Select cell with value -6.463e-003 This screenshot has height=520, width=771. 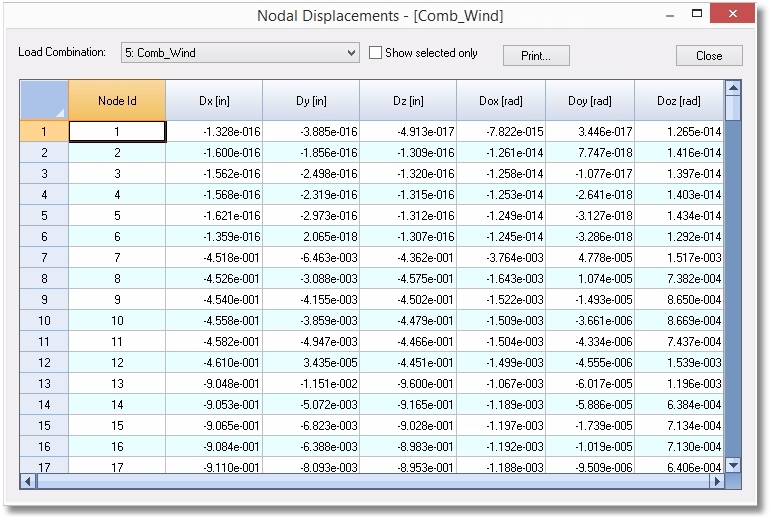[x=311, y=258]
